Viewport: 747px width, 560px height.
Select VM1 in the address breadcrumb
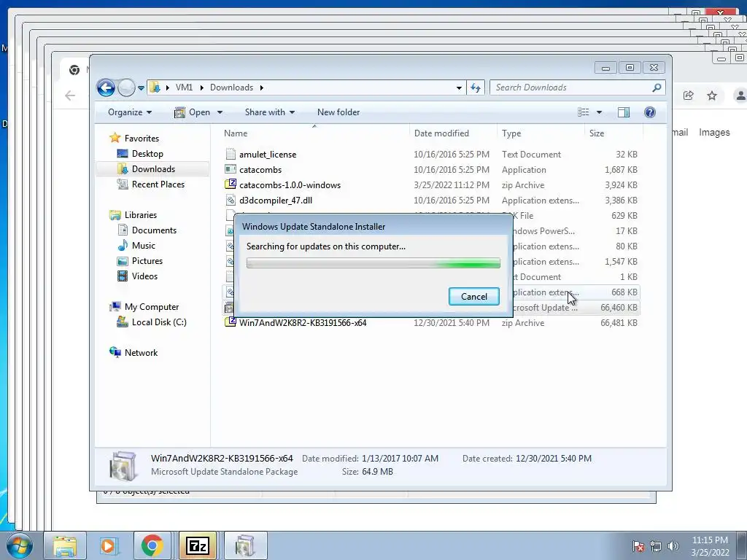[184, 87]
